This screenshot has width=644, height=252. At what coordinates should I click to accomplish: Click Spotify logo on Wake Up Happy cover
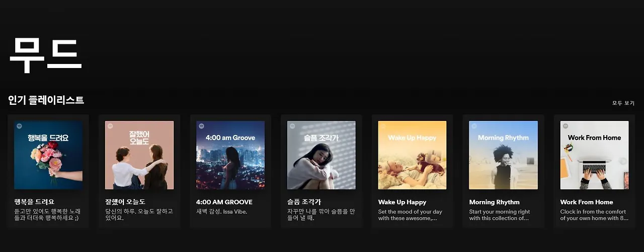coord(383,125)
